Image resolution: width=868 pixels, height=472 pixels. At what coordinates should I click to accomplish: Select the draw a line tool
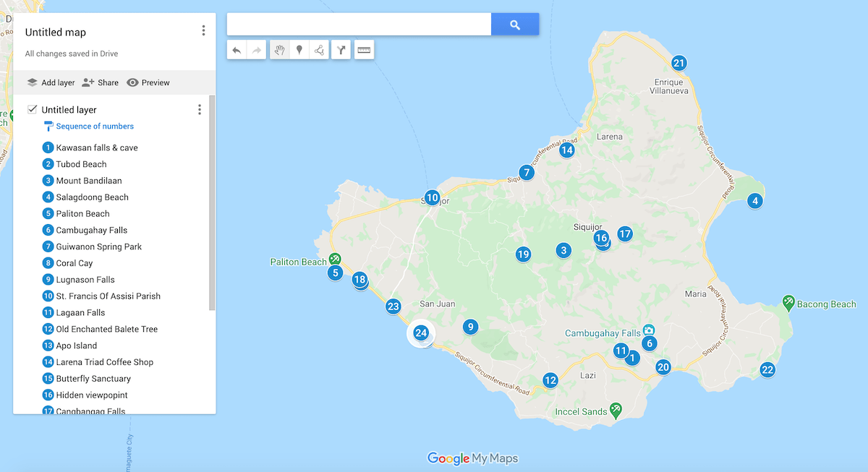point(319,50)
